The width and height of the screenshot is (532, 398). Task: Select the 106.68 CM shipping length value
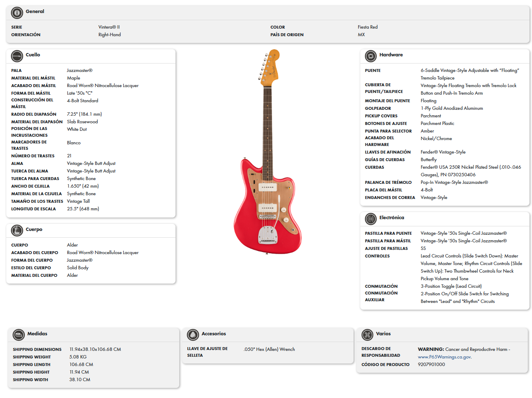pos(82,364)
